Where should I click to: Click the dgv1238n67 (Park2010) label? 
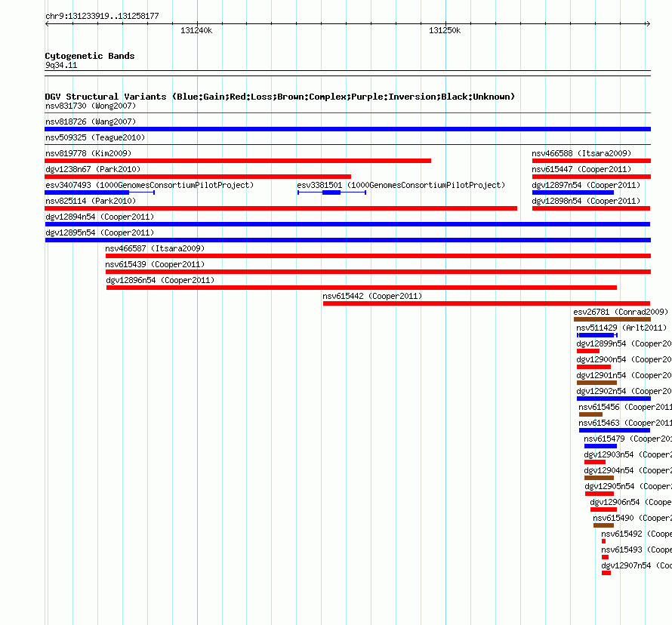pos(93,169)
